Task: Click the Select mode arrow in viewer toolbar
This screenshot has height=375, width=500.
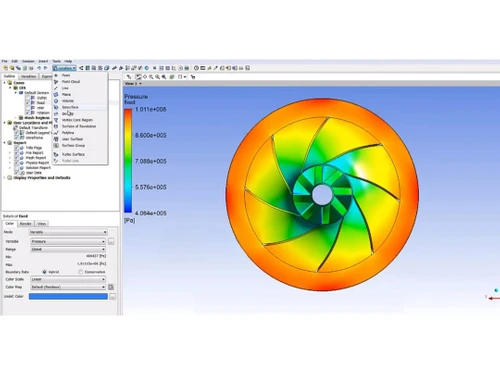Action: (129, 77)
